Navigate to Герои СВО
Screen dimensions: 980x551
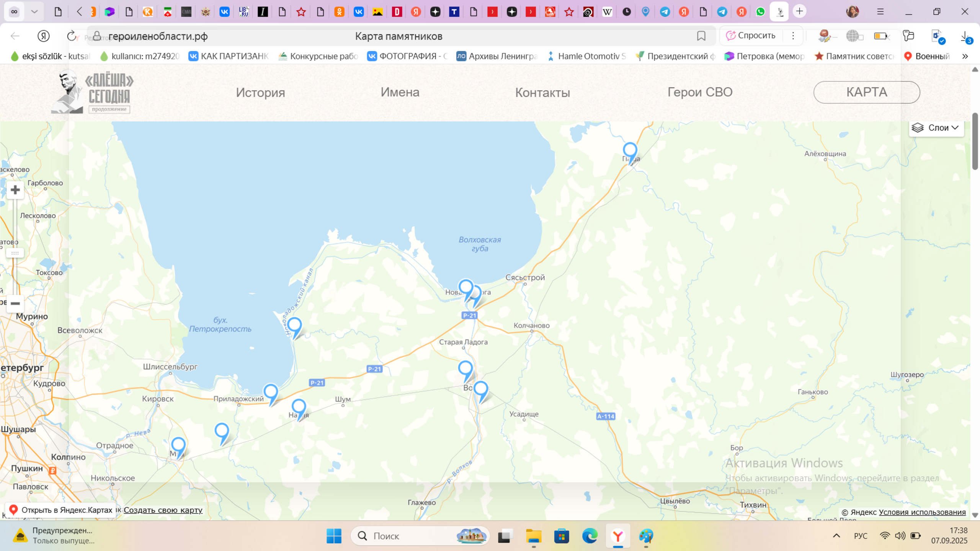(x=700, y=92)
